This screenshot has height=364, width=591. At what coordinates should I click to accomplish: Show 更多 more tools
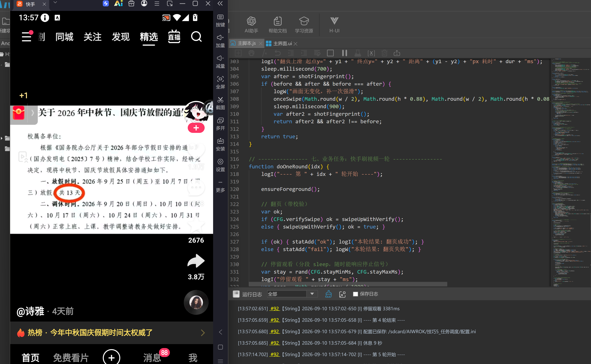(x=220, y=186)
